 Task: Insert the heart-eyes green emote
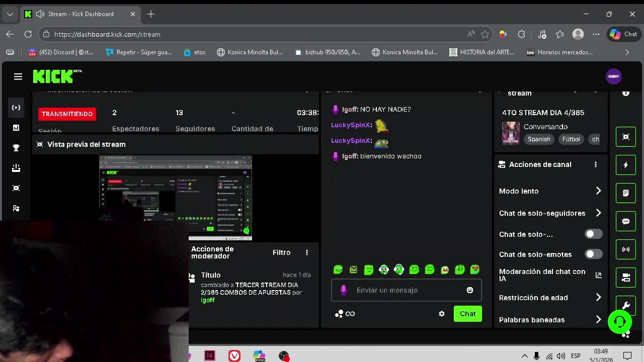coord(475,270)
